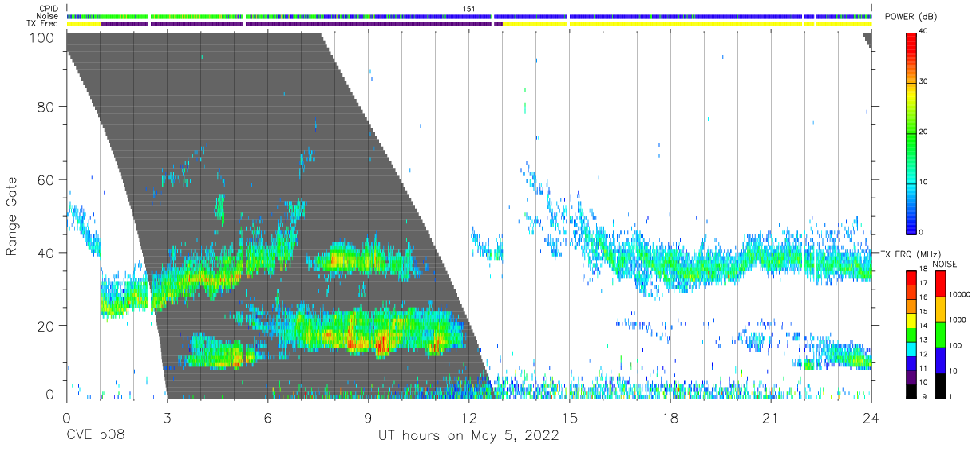Screen dimensions: 980x452
Task: Click the "Noise" row label at top left
Action: point(48,16)
